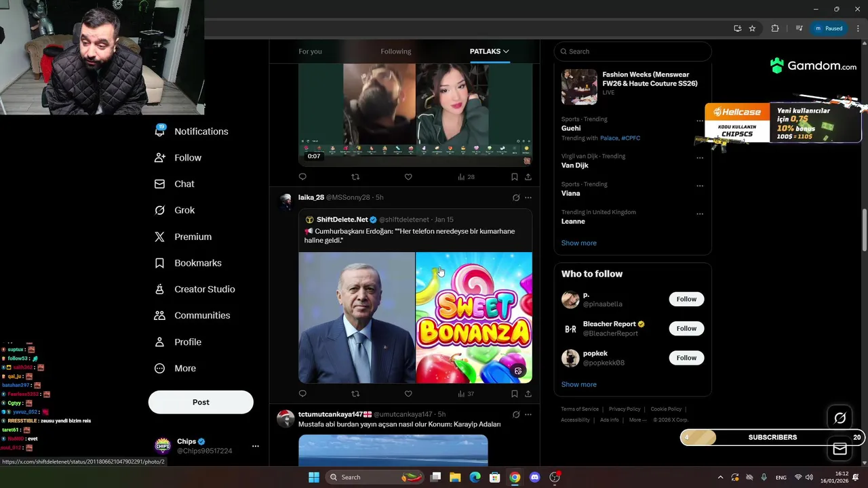Click the Premium X icon
The width and height of the screenshot is (868, 488).
159,237
